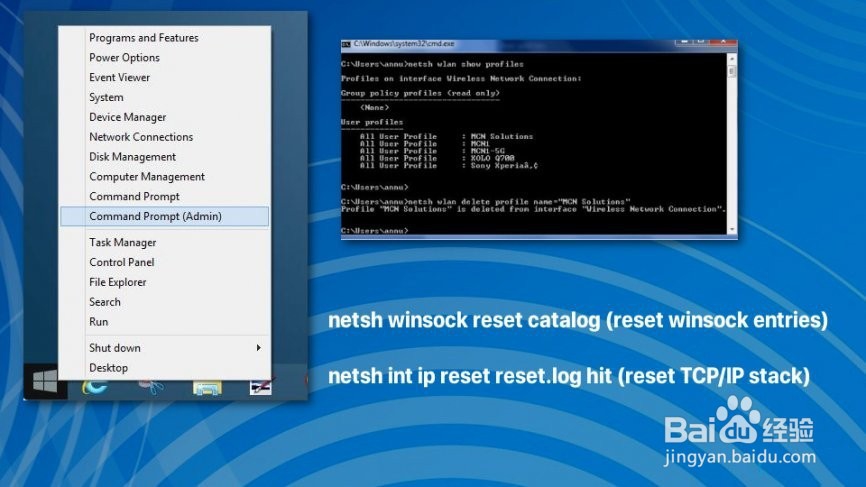
Task: Open Programs and Features
Action: point(165,38)
